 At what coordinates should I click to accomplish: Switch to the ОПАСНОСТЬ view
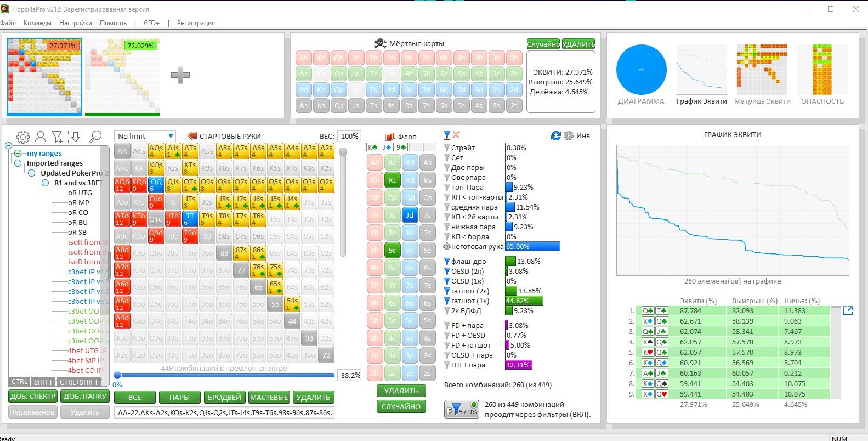[822, 75]
